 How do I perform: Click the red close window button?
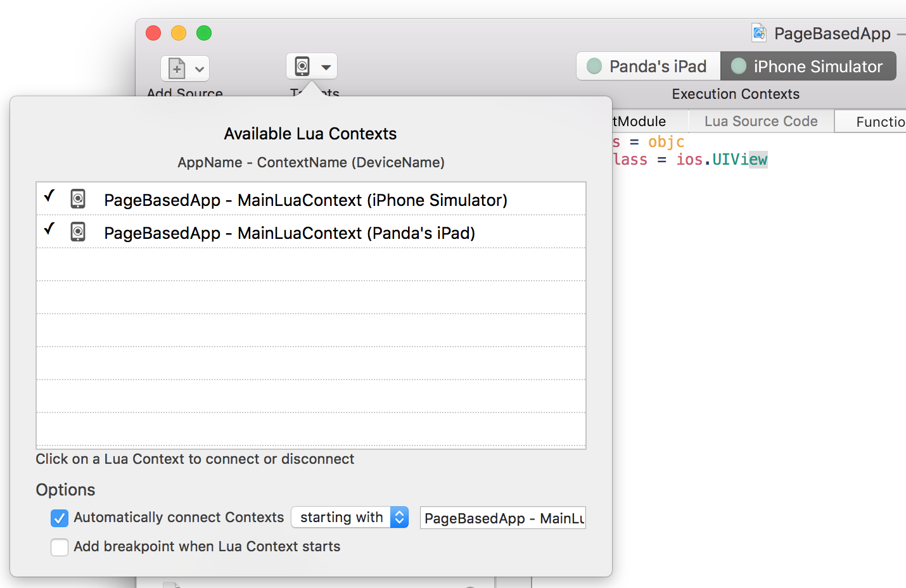pyautogui.click(x=153, y=33)
